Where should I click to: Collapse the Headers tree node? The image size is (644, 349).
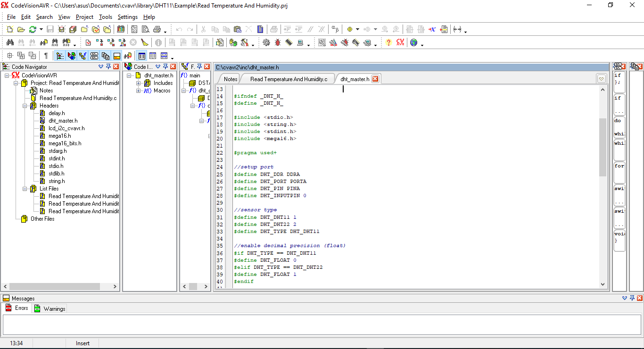25,106
